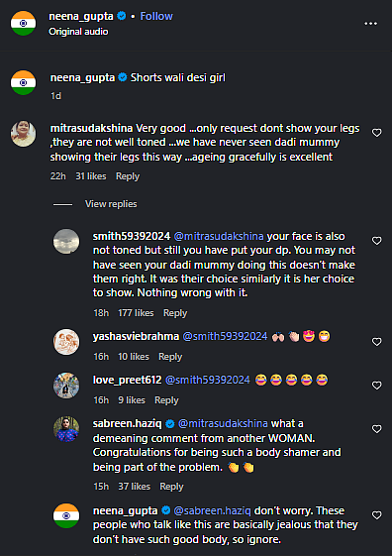View 37 likes on sabreen.haziq's comment
This screenshot has height=556, width=392.
tap(135, 487)
